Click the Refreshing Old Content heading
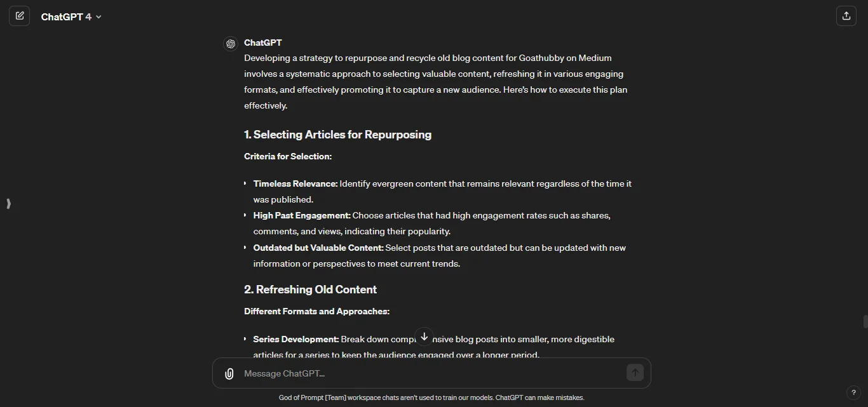The image size is (868, 407). pyautogui.click(x=310, y=290)
